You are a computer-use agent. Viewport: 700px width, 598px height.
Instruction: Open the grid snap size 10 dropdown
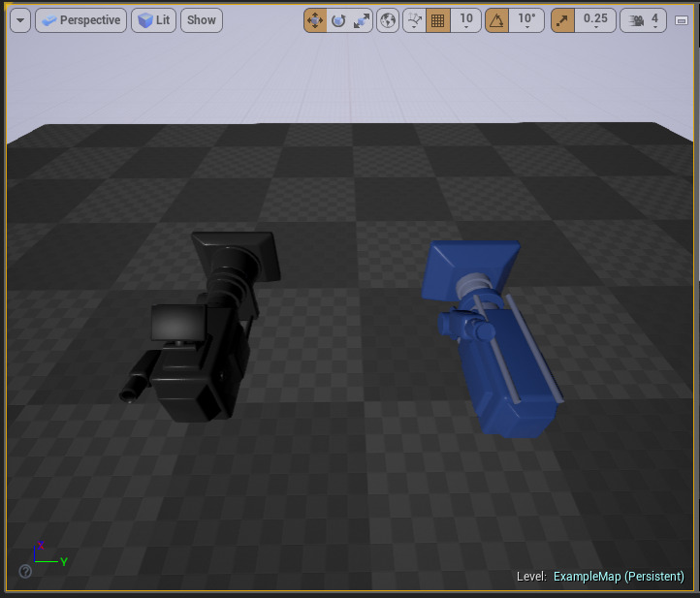click(466, 20)
